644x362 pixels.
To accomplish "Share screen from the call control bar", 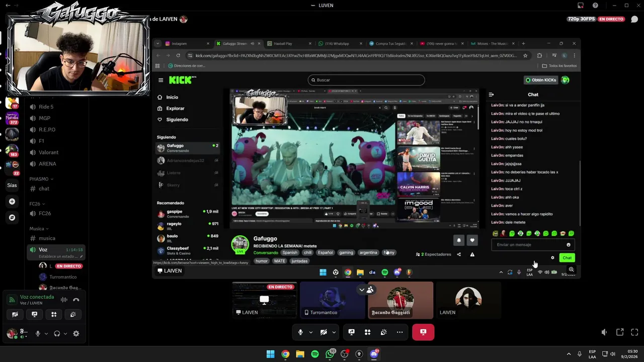I will coord(352,332).
